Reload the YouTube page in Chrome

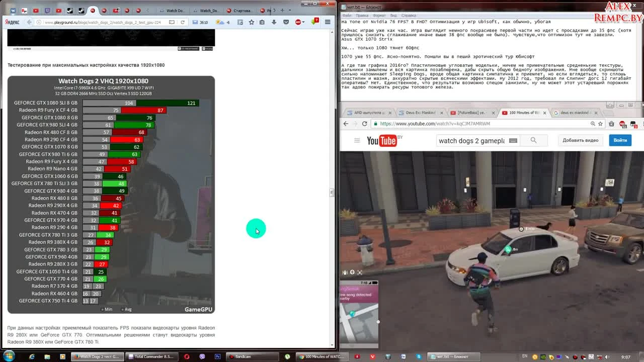click(x=364, y=124)
